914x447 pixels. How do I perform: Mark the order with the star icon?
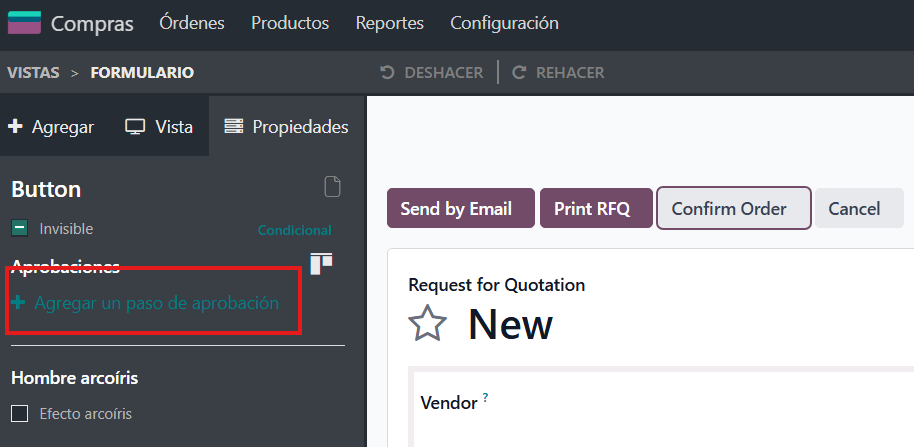pos(428,324)
